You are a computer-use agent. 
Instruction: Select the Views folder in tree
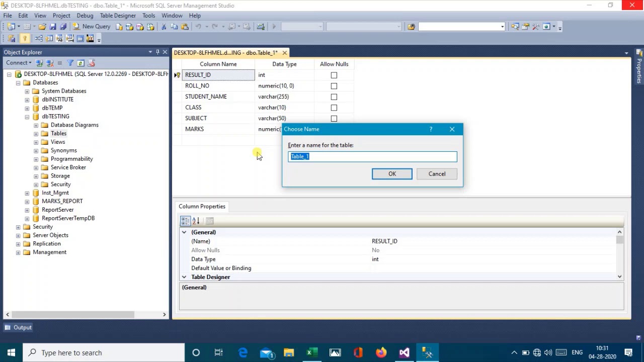pos(58,142)
